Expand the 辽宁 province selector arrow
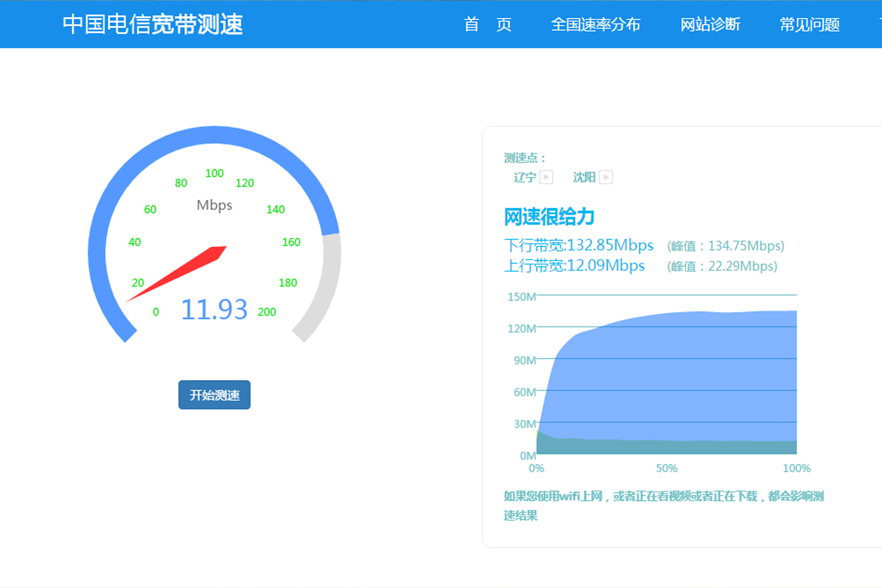 546,177
